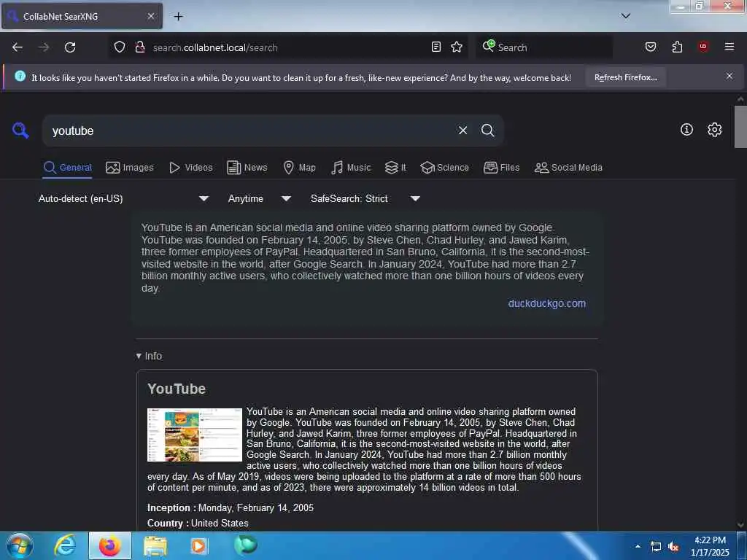Image resolution: width=747 pixels, height=560 pixels.
Task: Click the YouTube infobox heading
Action: (177, 389)
